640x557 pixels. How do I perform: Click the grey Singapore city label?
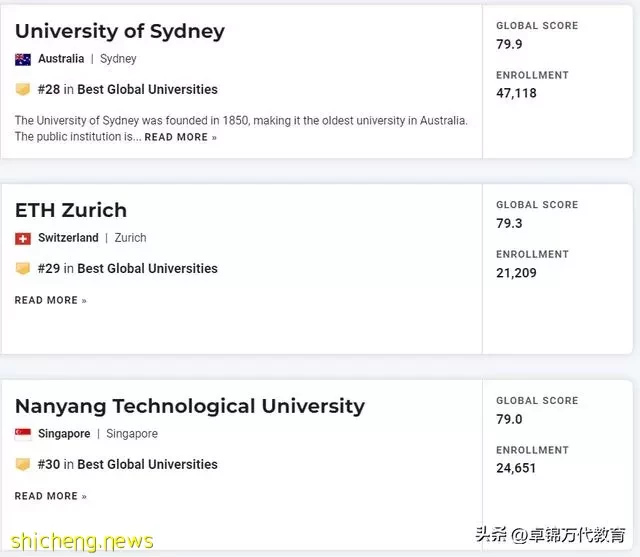point(132,434)
